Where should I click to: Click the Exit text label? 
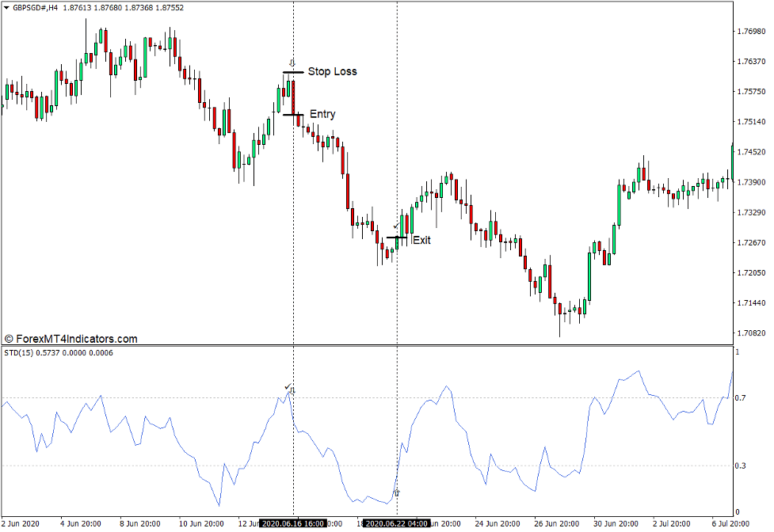[x=421, y=239]
